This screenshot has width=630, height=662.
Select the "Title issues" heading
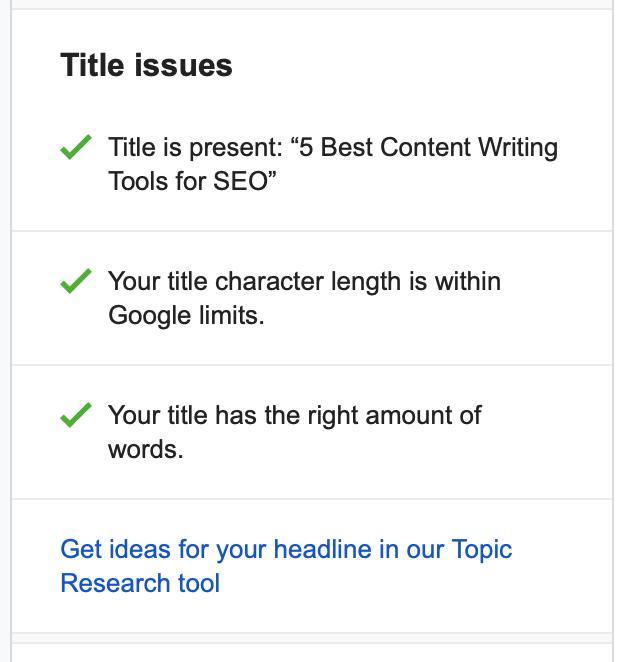coord(146,65)
